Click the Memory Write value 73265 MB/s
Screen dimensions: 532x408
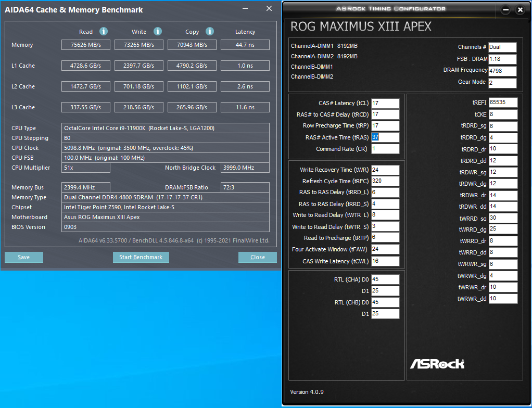tap(139, 45)
